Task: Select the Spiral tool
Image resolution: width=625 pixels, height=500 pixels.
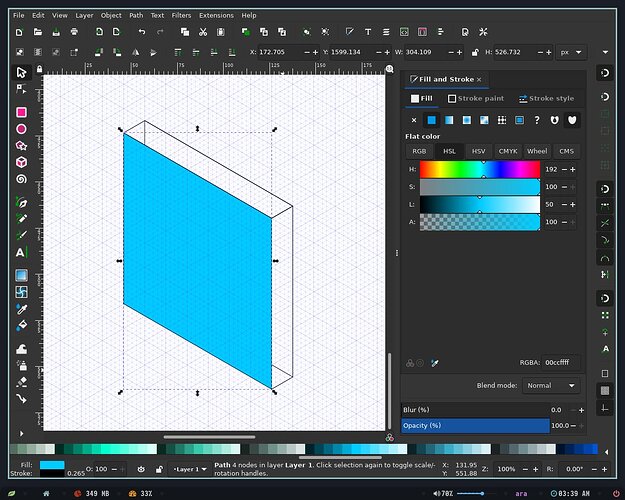Action: point(22,179)
